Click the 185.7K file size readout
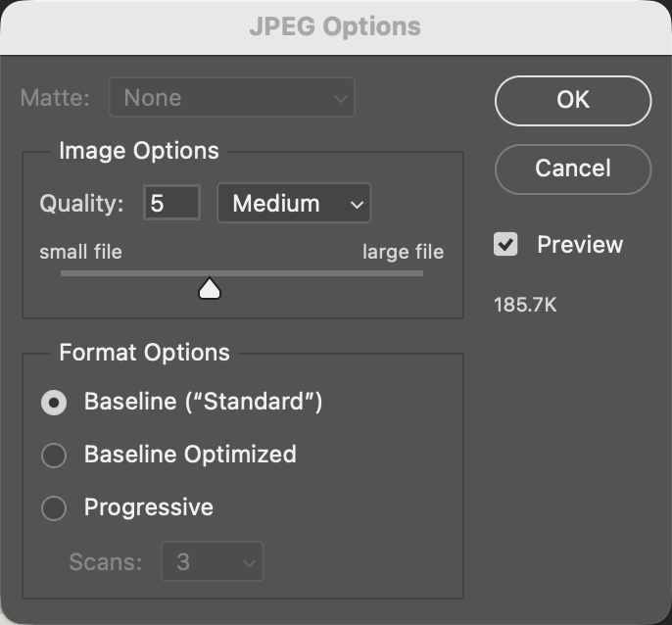 [x=525, y=305]
